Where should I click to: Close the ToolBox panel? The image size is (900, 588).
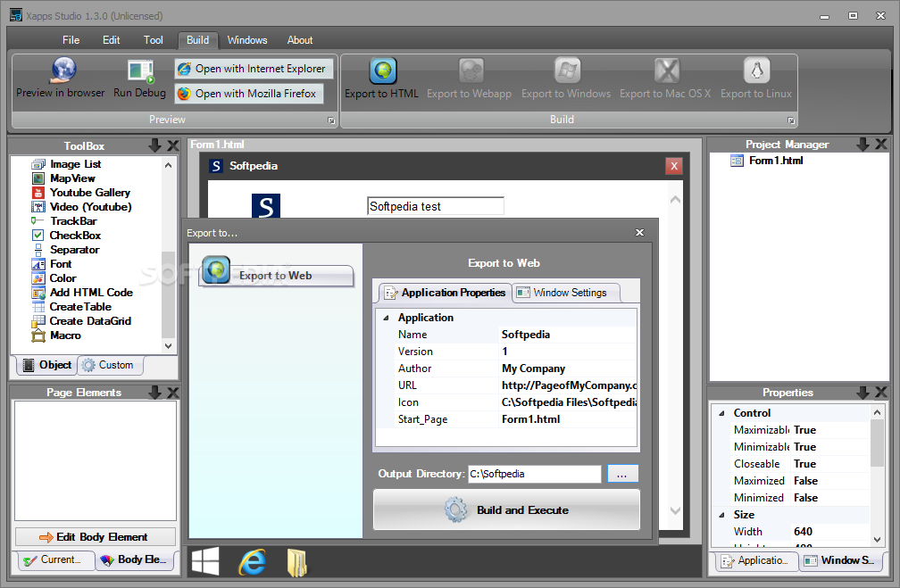173,145
